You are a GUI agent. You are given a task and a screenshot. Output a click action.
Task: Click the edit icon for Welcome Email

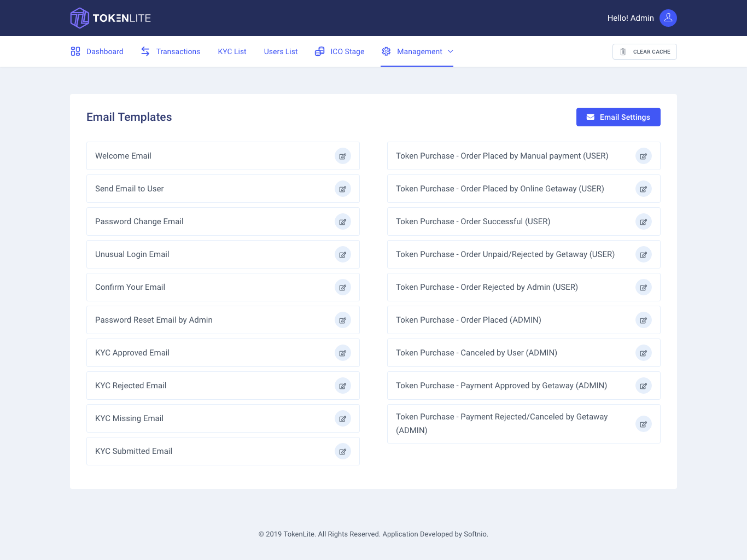tap(343, 156)
